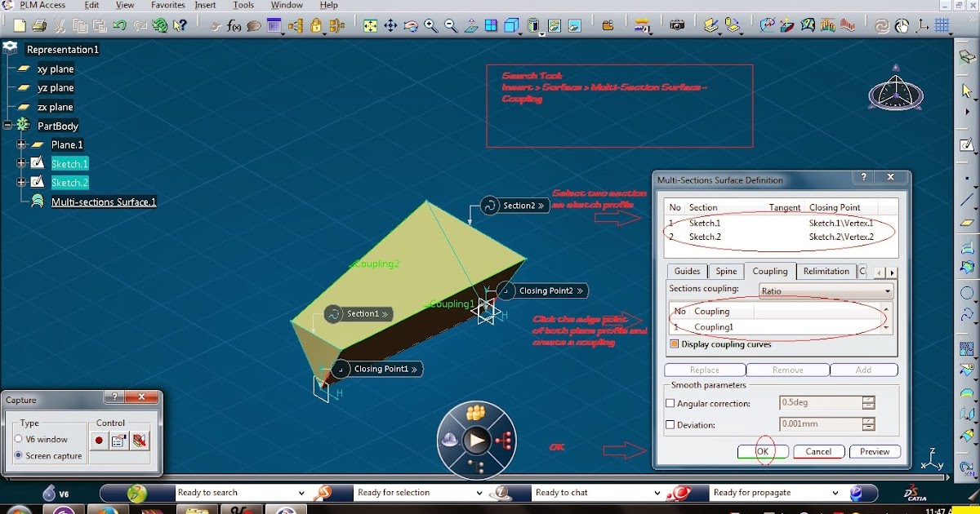The width and height of the screenshot is (980, 514).
Task: Toggle the Deviation checkbox
Action: pyautogui.click(x=670, y=425)
